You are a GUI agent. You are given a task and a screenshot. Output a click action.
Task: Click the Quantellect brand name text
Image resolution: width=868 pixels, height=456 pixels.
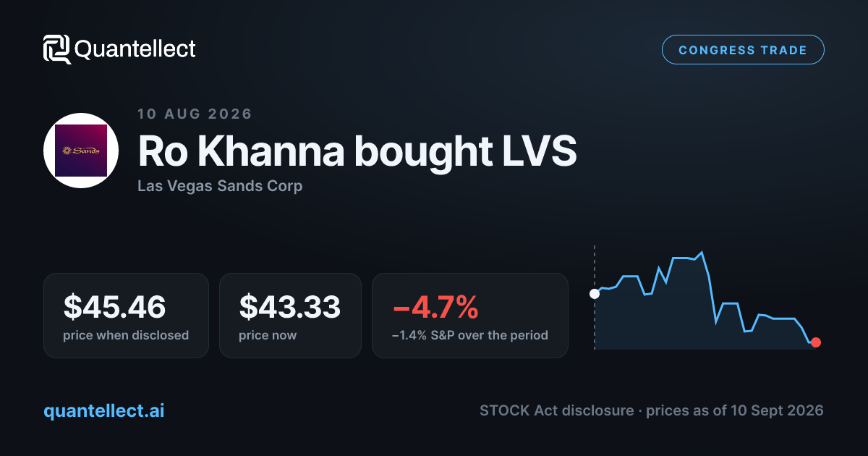coord(135,49)
